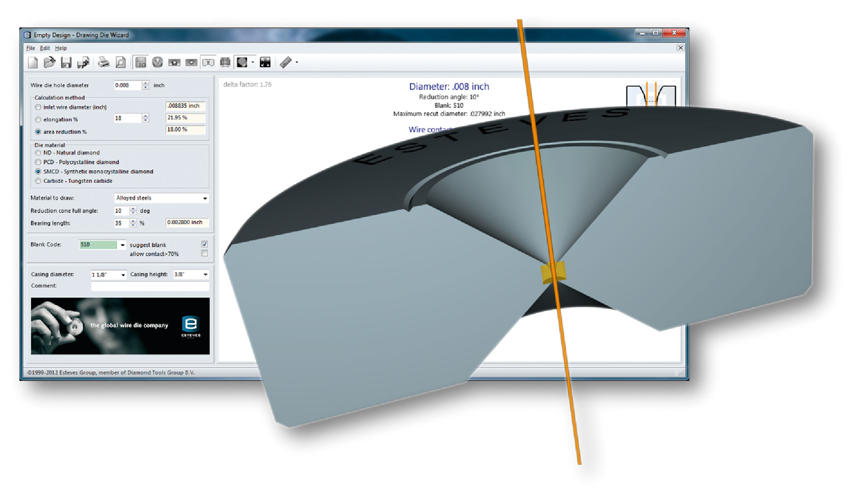Choose Carbide - Tungsten carbide material
The width and height of the screenshot is (862, 504).
coord(38,181)
